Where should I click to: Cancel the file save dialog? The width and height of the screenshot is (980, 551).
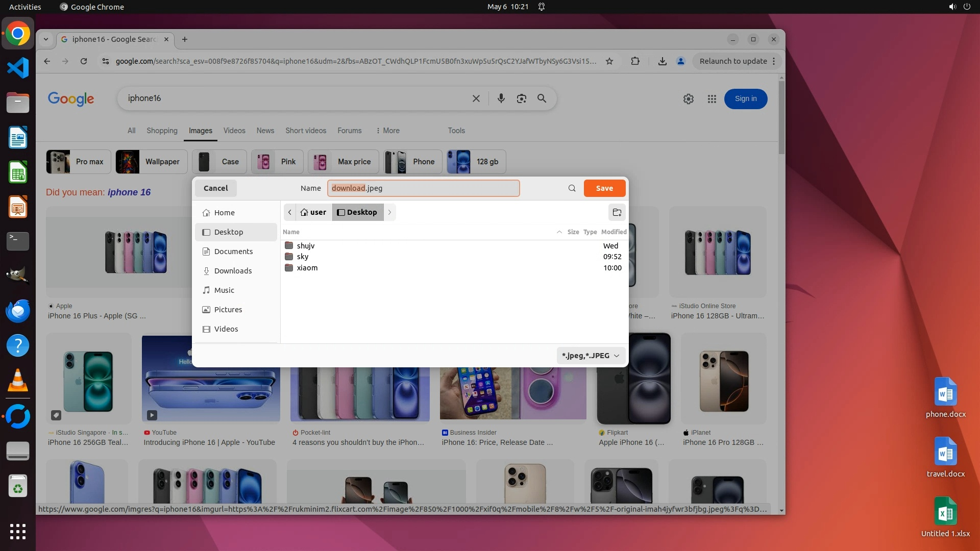215,188
